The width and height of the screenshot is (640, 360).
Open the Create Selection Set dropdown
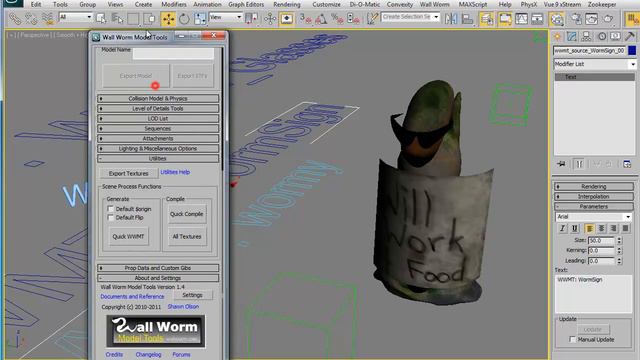[410, 17]
